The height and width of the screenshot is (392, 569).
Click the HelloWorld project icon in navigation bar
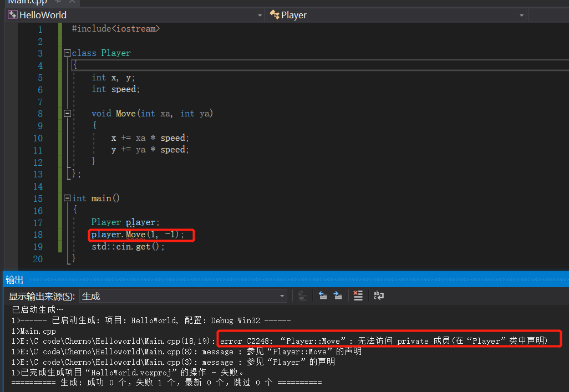tap(12, 14)
